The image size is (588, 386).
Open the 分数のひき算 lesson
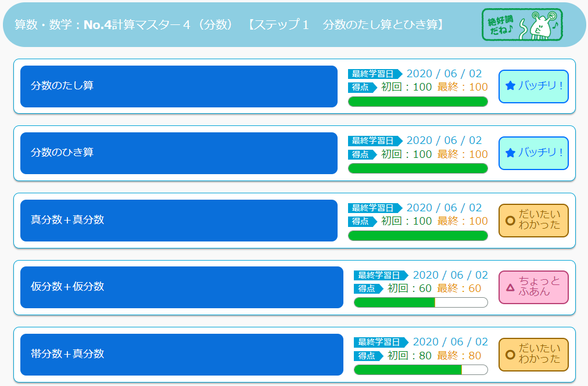pos(179,153)
